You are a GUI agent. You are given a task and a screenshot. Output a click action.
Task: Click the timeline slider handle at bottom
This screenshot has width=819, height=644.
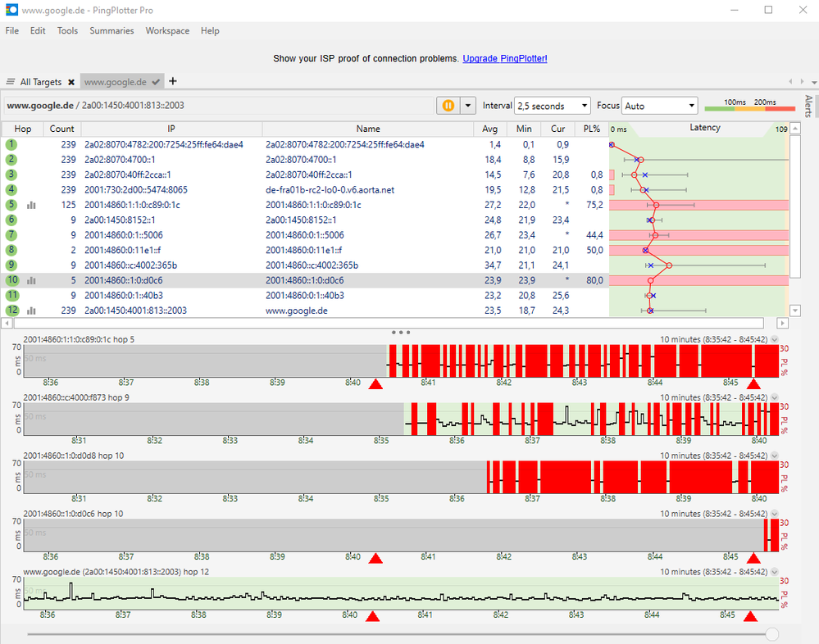771,634
